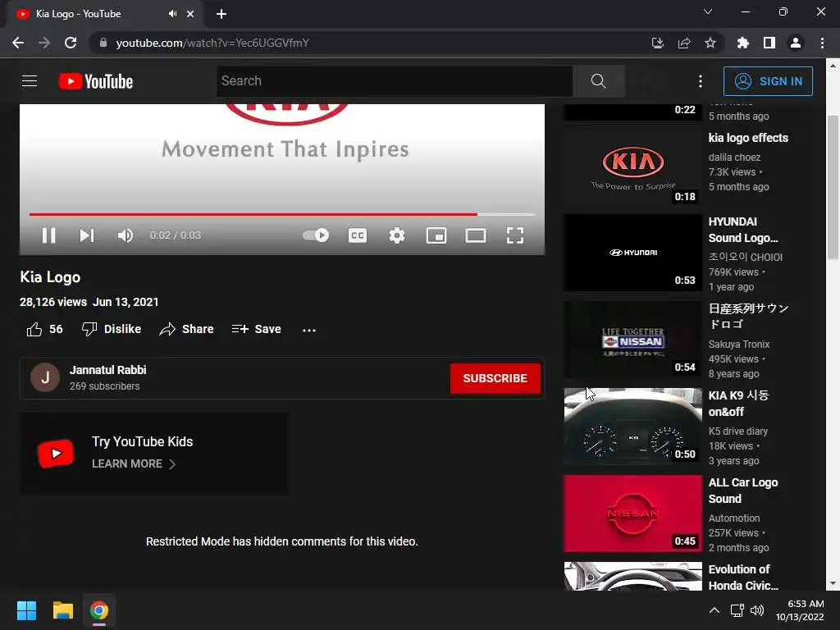Sign in to YouTube
This screenshot has width=840, height=630.
[x=768, y=81]
